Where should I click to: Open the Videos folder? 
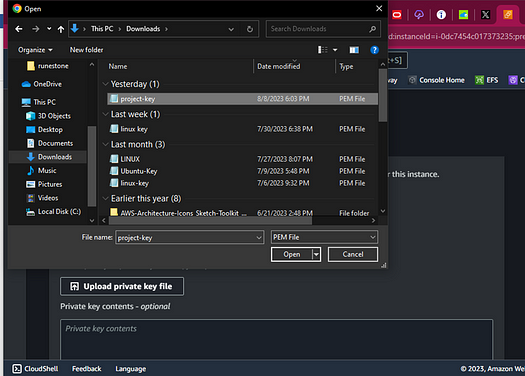43,198
